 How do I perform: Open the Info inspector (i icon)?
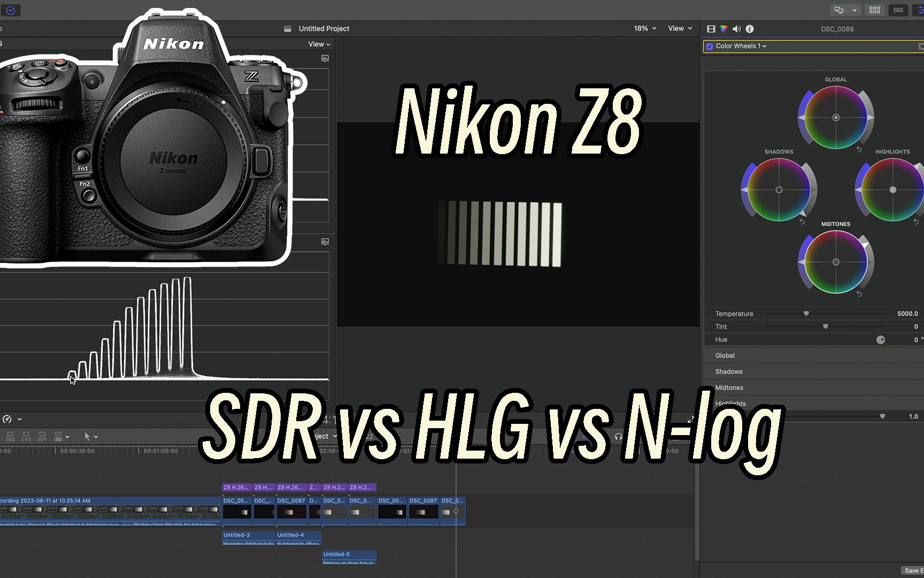click(749, 29)
